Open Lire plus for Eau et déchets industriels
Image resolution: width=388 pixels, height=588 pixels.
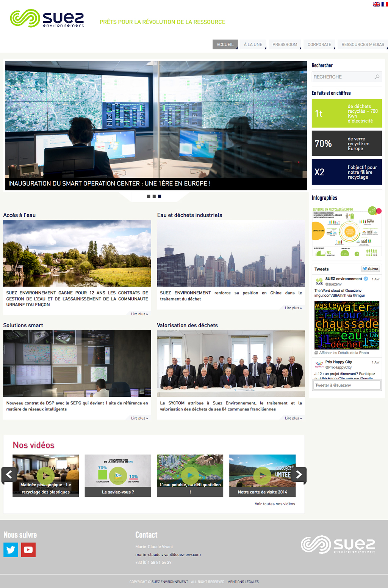pos(293,308)
